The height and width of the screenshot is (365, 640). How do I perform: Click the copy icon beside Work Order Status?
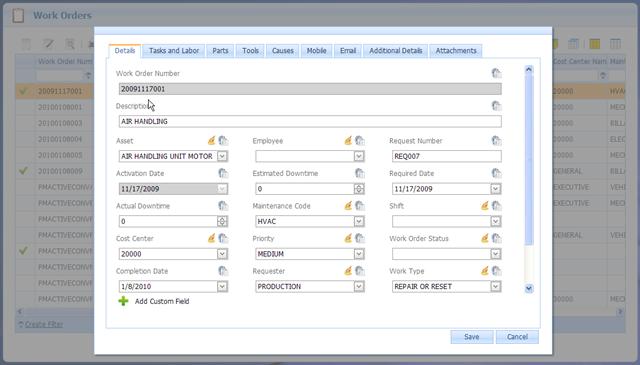pos(496,238)
